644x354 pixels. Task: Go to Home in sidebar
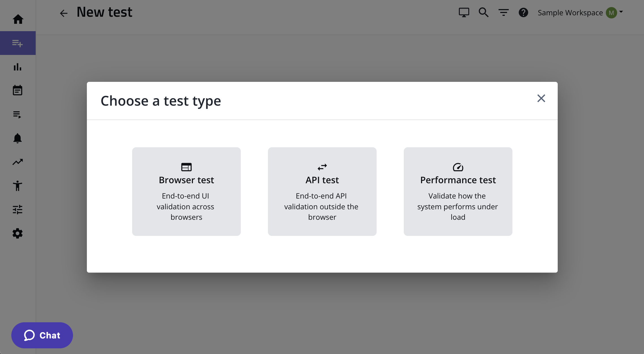tap(18, 19)
